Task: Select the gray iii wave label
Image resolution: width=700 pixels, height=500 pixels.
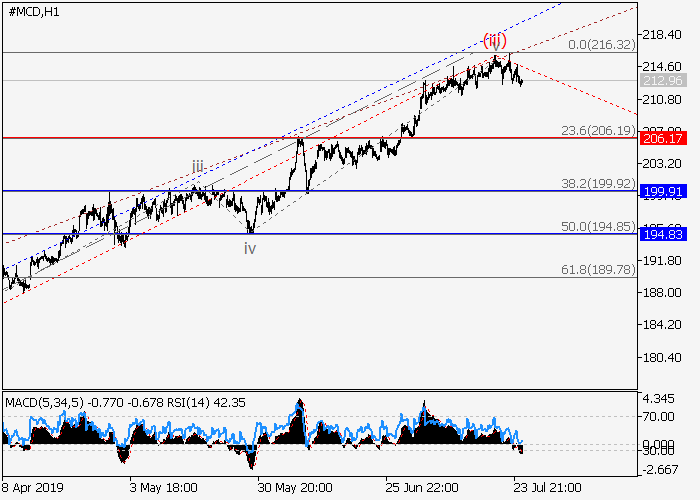Action: pyautogui.click(x=199, y=167)
